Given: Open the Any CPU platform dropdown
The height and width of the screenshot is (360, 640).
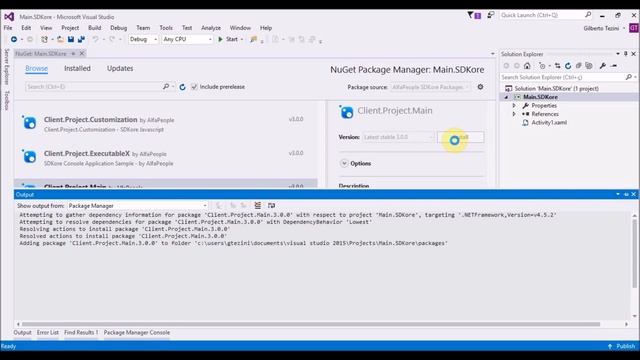Looking at the screenshot, I should pos(187,39).
